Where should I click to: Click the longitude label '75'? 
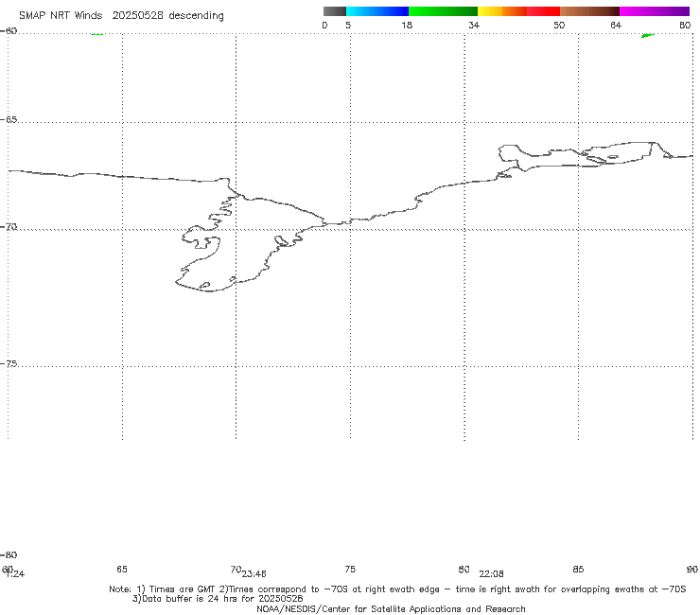point(350,569)
